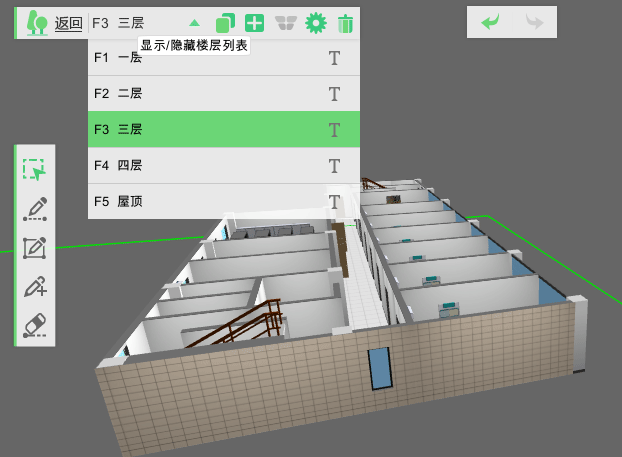The image size is (622, 457).
Task: Select the draw rectangle pencil tool
Action: point(35,248)
